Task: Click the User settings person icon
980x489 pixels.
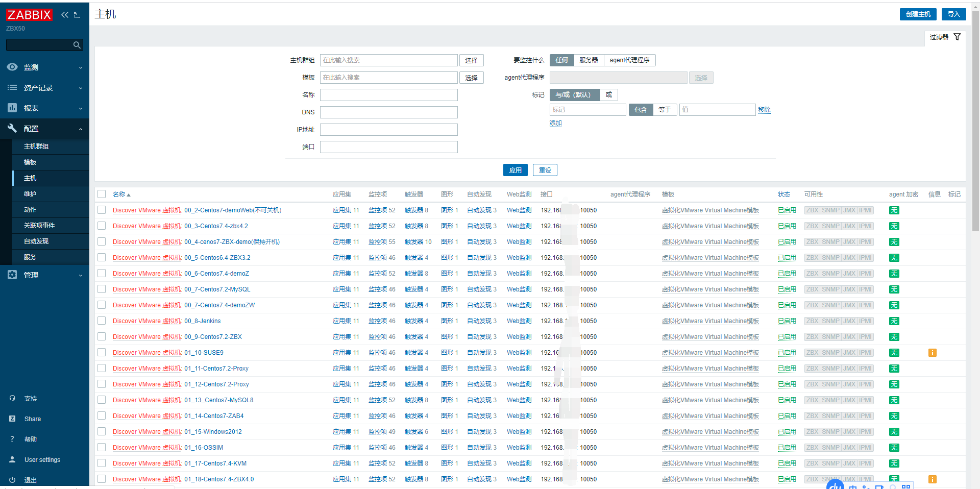Action: (12, 459)
